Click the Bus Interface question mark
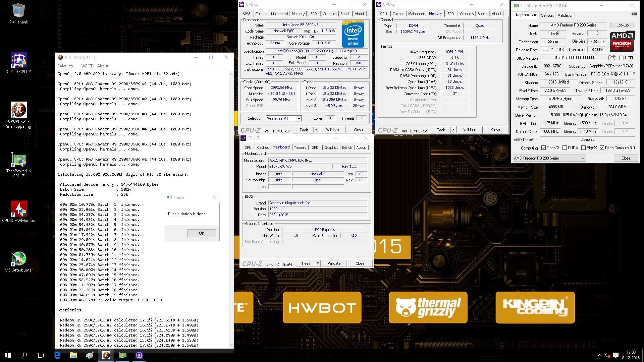 click(634, 74)
